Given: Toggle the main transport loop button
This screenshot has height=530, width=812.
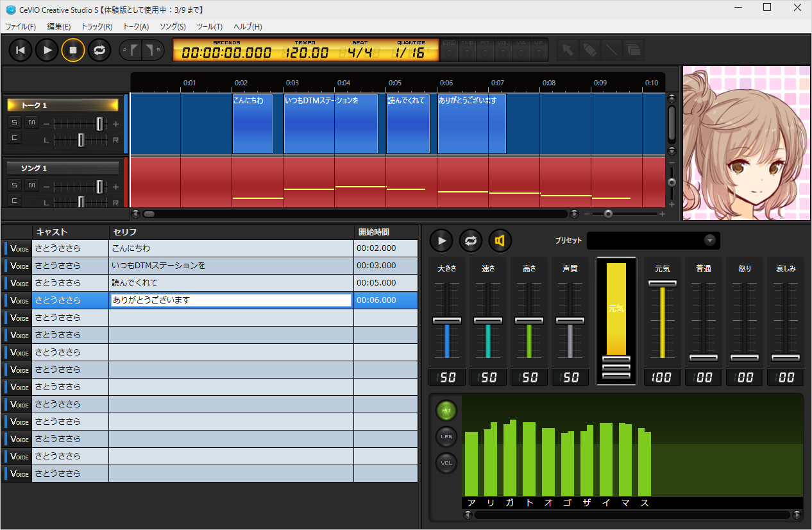Looking at the screenshot, I should pyautogui.click(x=99, y=50).
